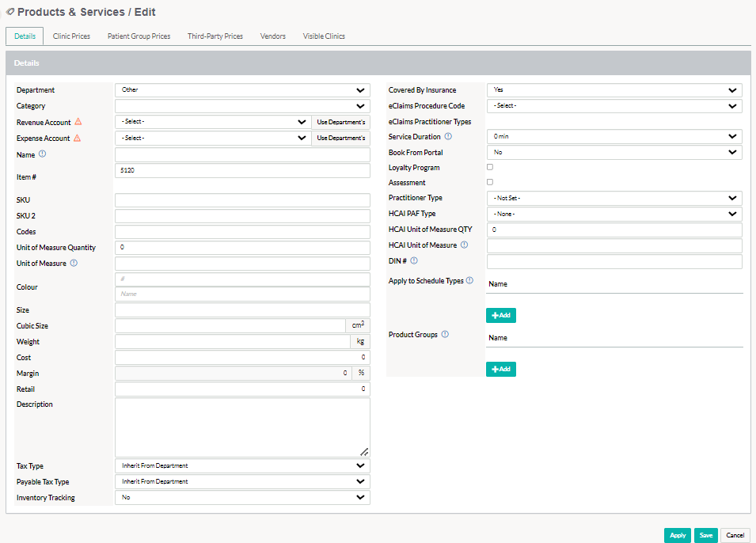Click the Cubic Size input field
756x543 pixels.
230,326
